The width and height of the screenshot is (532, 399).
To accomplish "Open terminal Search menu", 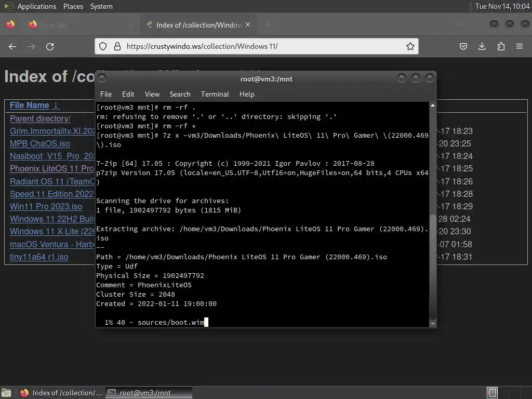I will 180,95.
